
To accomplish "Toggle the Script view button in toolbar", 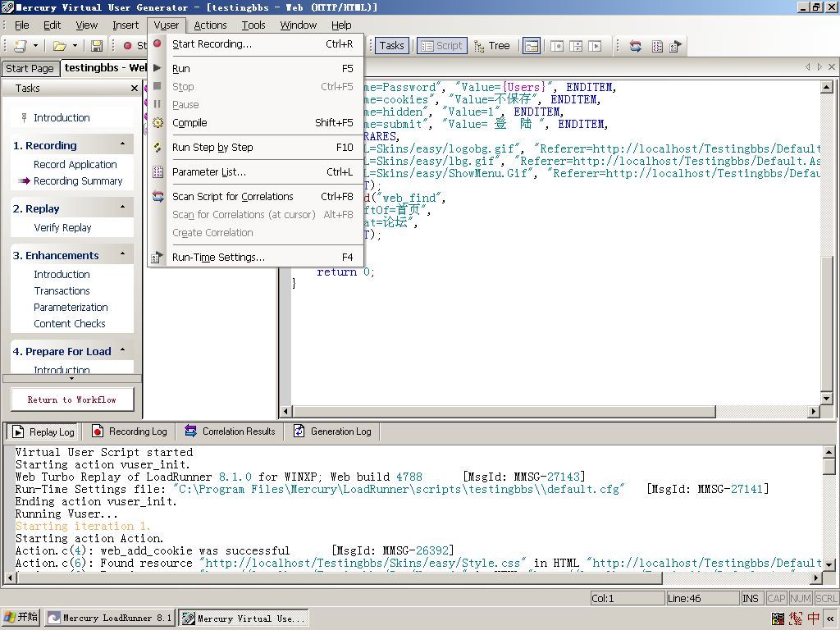I will (x=442, y=46).
